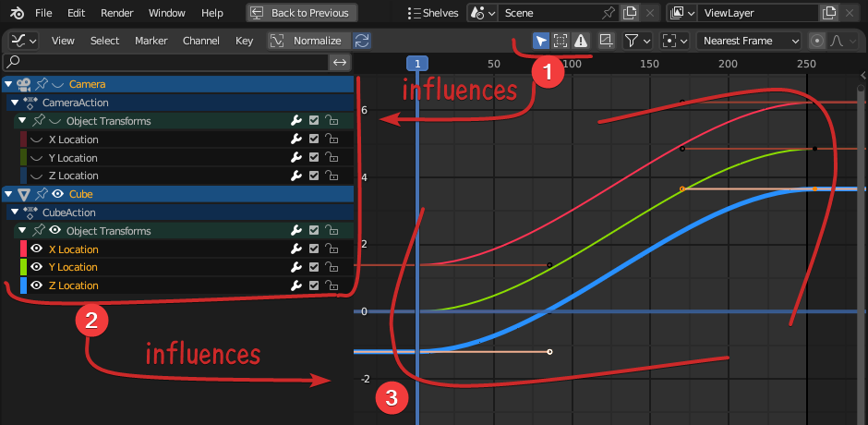The width and height of the screenshot is (868, 425).
Task: Select the Camera channel name
Action: (x=87, y=84)
